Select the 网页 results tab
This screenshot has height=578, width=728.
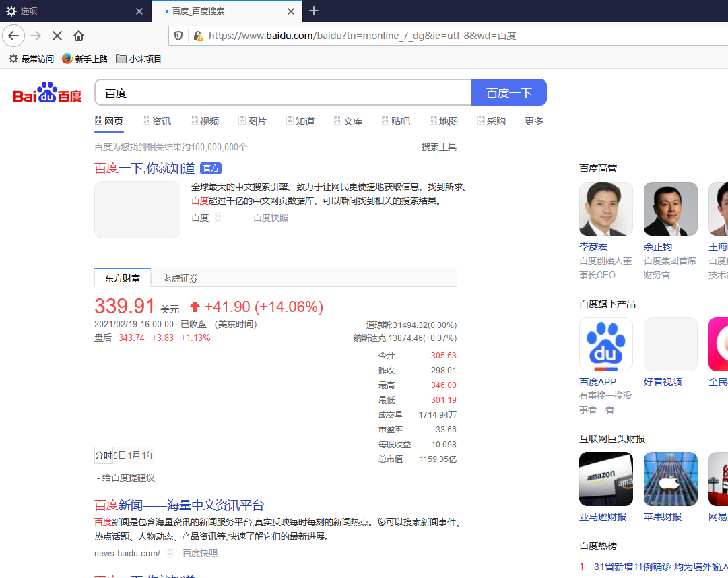(x=109, y=121)
